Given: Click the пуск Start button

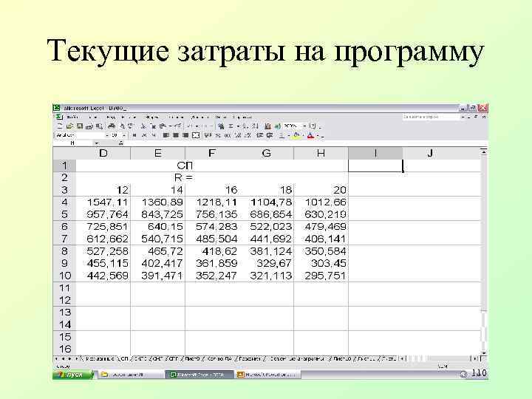Looking at the screenshot, I should pos(74,375).
